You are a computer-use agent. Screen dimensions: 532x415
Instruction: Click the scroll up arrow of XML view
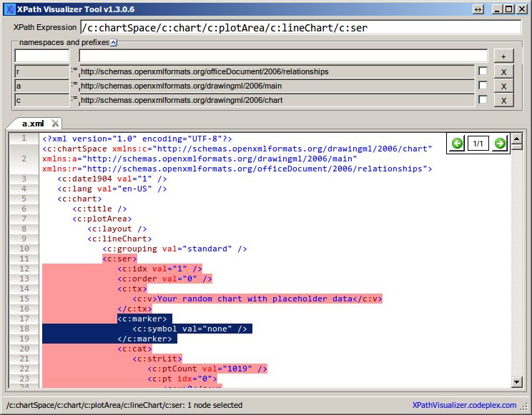coord(516,138)
